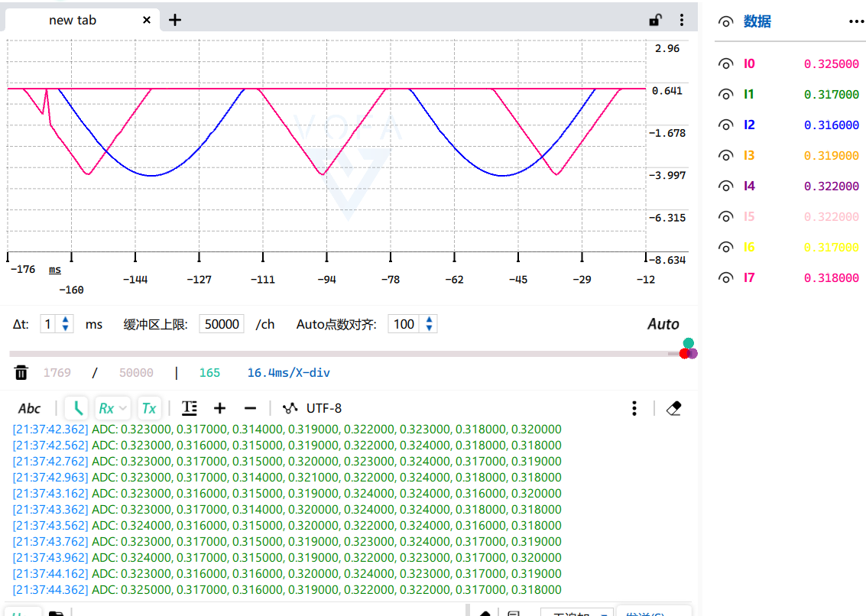Click the 16.4ms/X-div readout
This screenshot has width=866, height=616.
click(x=288, y=373)
